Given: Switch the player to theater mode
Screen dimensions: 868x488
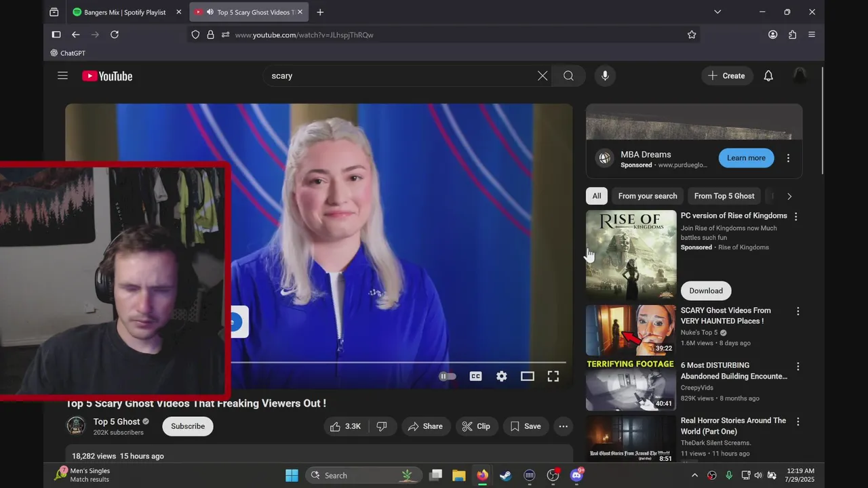Looking at the screenshot, I should click(527, 376).
